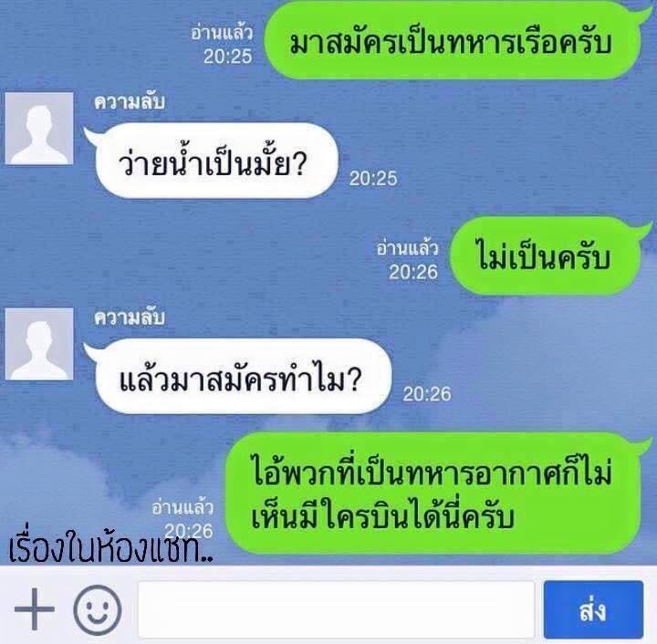
Task: Tap อ่านแล้ว label beside the last green message
Action: [182, 507]
